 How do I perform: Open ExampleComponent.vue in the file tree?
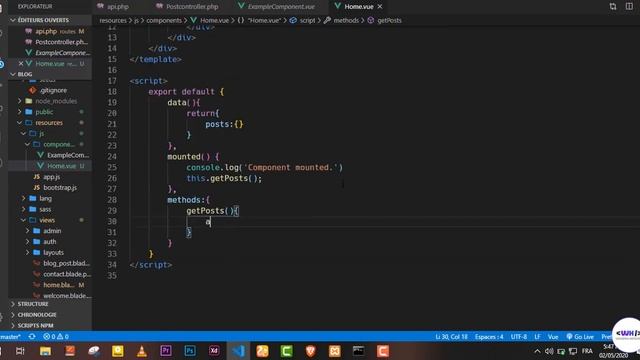pyautogui.click(x=67, y=155)
